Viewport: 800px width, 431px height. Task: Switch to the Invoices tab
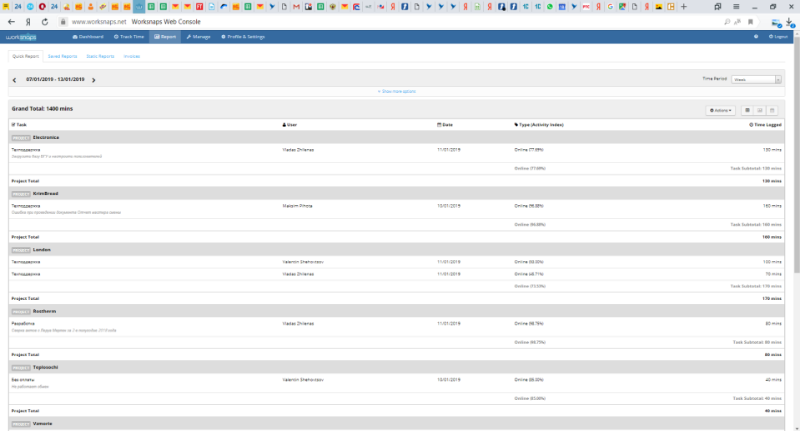131,56
